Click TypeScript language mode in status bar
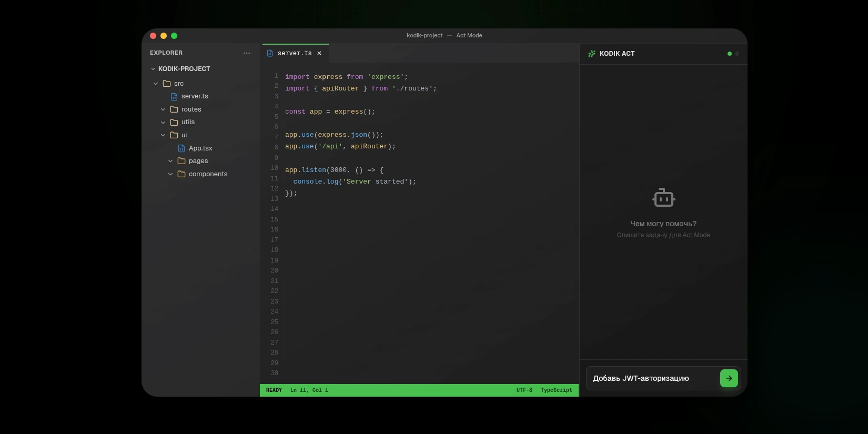This screenshot has width=868, height=434. tap(556, 390)
